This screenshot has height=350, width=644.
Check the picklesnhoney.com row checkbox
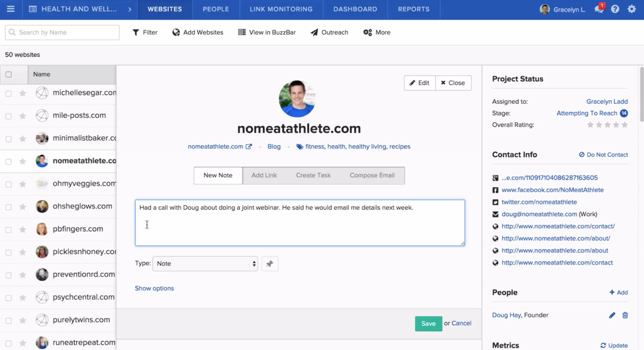click(9, 253)
